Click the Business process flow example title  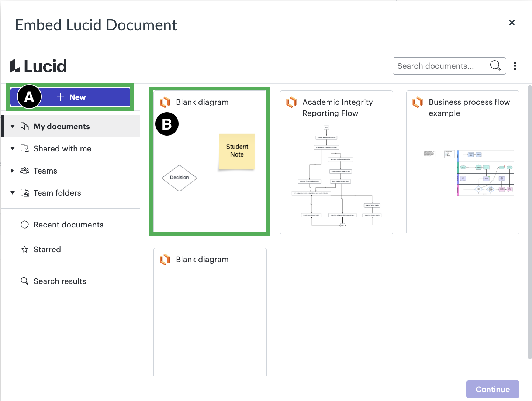coord(469,107)
